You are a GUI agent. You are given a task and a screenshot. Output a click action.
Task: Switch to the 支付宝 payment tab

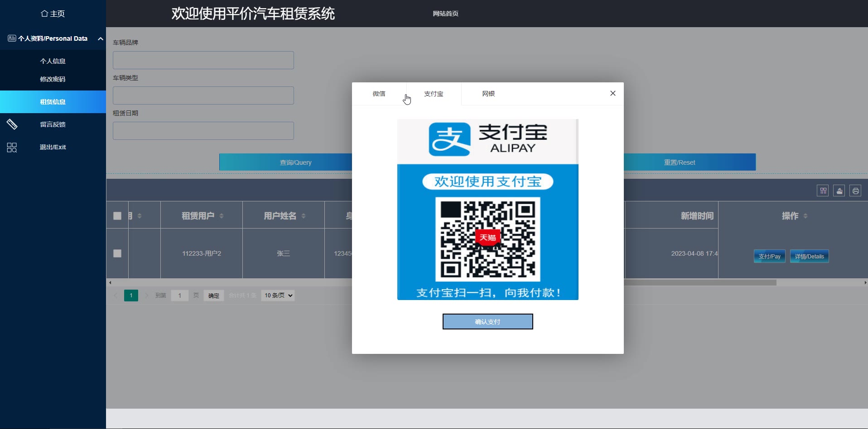point(434,94)
